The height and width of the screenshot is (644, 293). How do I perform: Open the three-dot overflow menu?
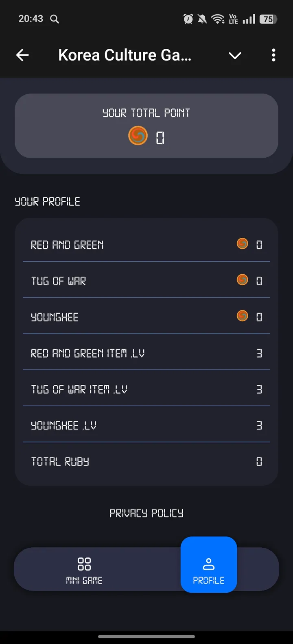(x=273, y=55)
